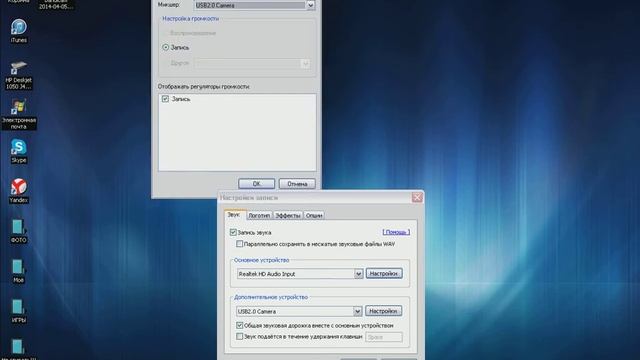Click the Space hotkey input field
This screenshot has height=360, width=640.
coord(384,337)
